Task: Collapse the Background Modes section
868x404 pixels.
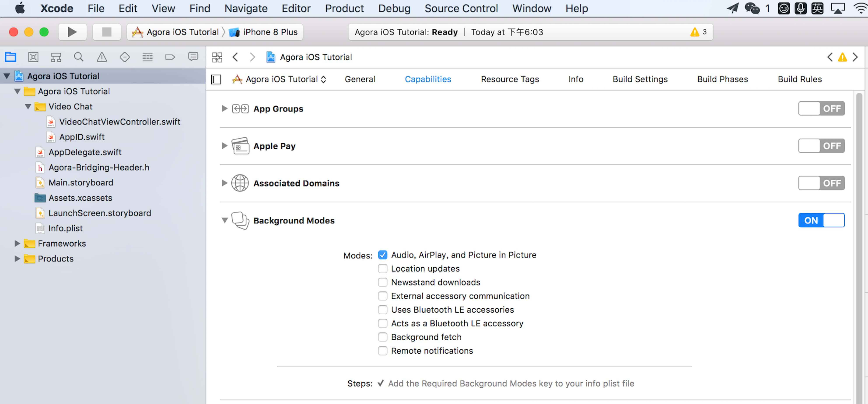Action: 224,220
